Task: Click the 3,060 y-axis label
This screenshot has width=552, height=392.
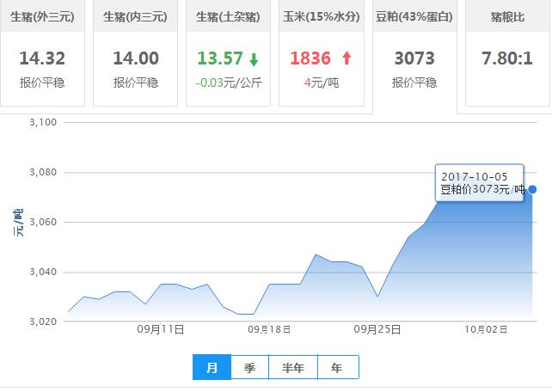Action: [x=43, y=222]
